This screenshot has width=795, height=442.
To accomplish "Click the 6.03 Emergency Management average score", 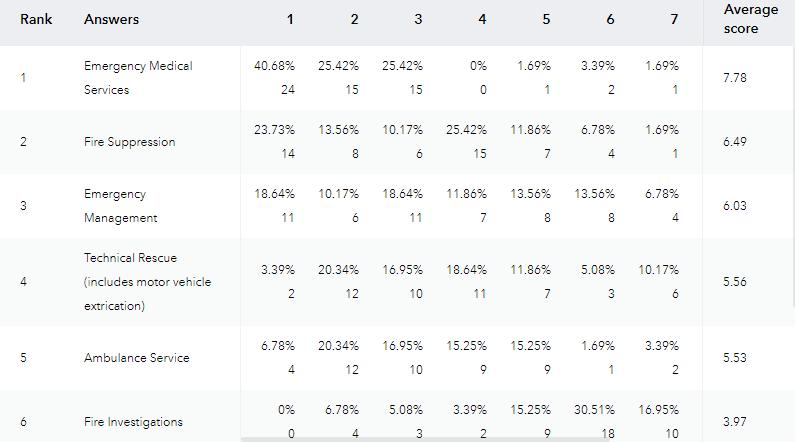I will point(737,206).
